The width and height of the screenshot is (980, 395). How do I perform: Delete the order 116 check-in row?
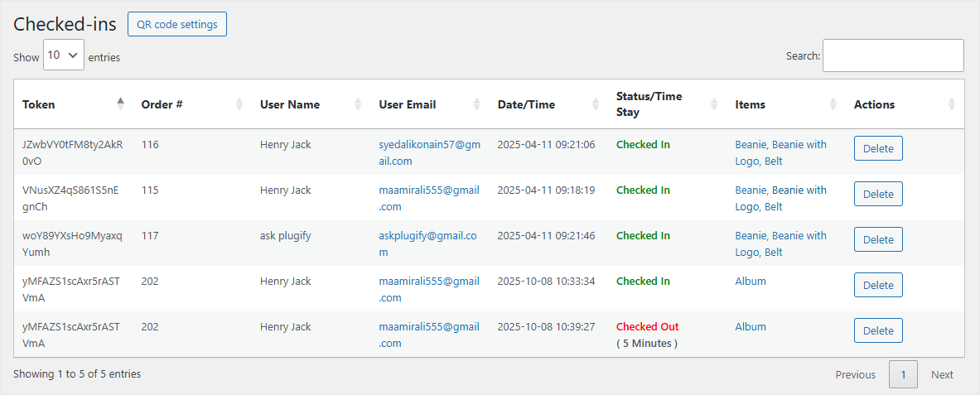pyautogui.click(x=878, y=149)
